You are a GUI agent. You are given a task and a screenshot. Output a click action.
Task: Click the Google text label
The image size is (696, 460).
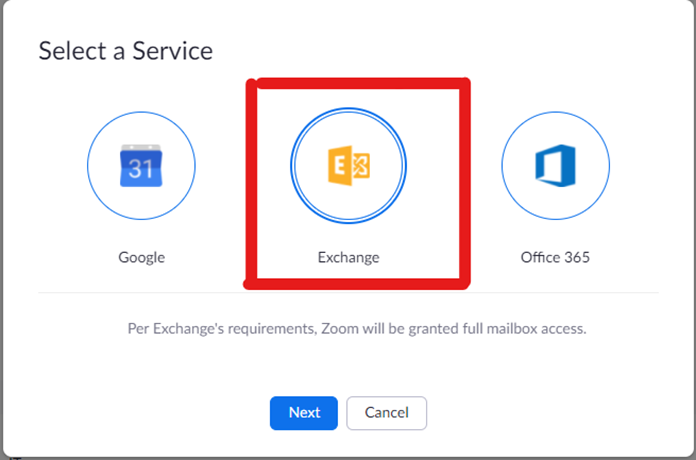(141, 257)
